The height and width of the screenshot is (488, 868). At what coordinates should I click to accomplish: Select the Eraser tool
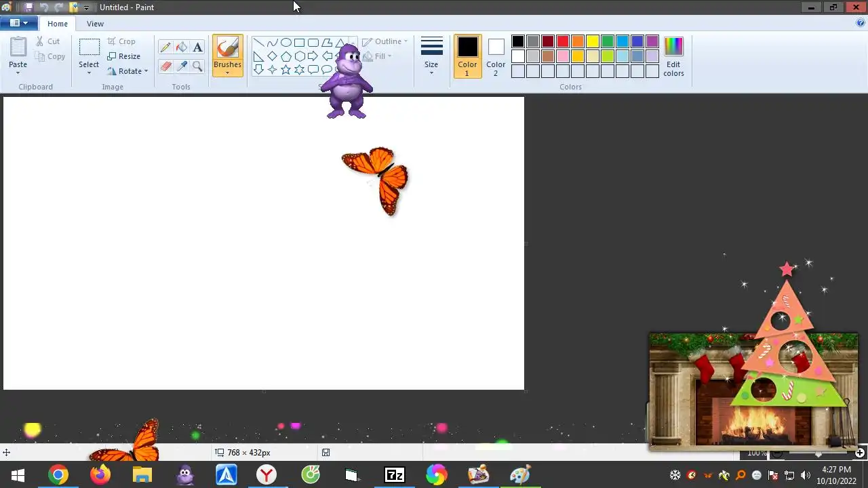pyautogui.click(x=165, y=66)
